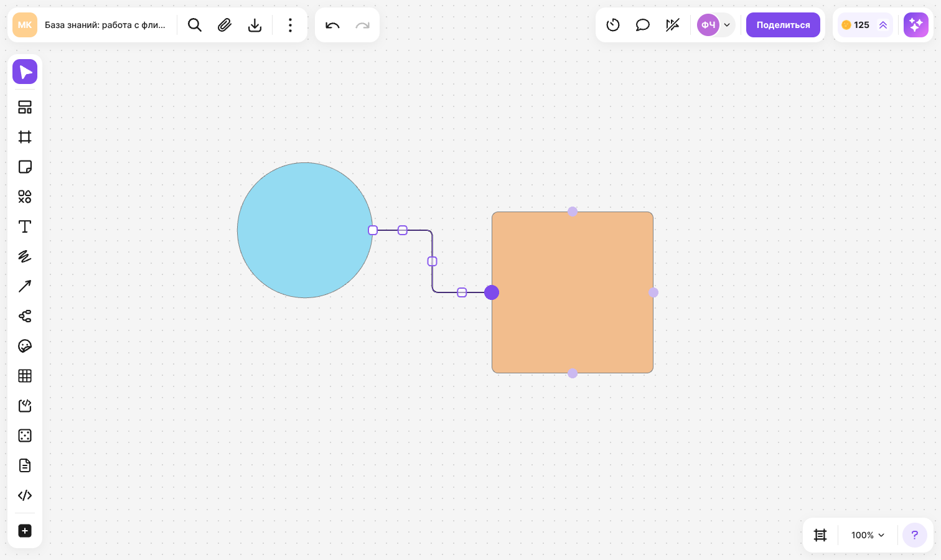Select the pen drawing tool

(x=25, y=256)
